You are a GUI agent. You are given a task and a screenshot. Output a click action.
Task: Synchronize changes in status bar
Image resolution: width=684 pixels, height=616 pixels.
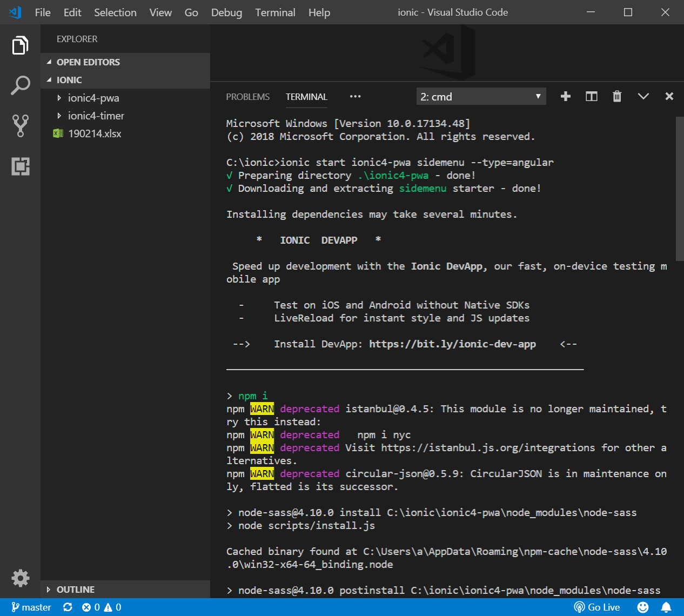pos(68,607)
